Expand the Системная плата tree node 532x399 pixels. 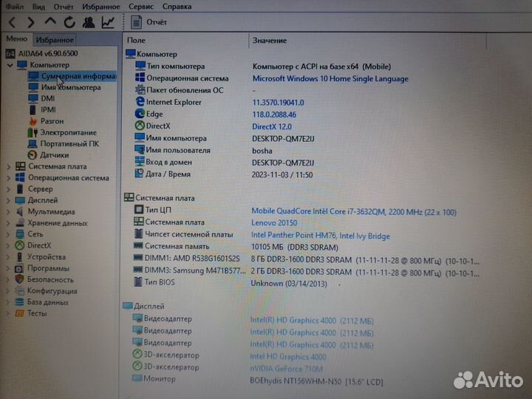[x=9, y=166]
